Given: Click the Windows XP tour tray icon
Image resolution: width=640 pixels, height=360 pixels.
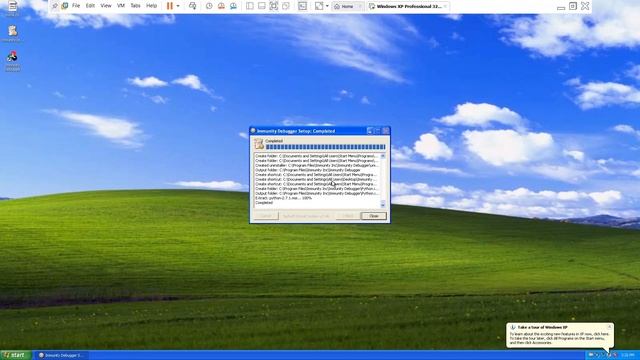Looking at the screenshot, I should (608, 355).
